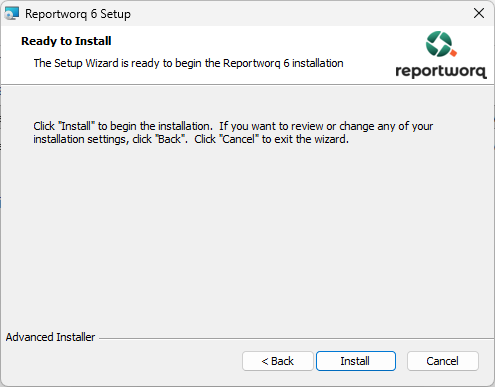Click the 'Setup Wizard is ready' subtitle text
This screenshot has width=495, height=387.
coord(188,63)
